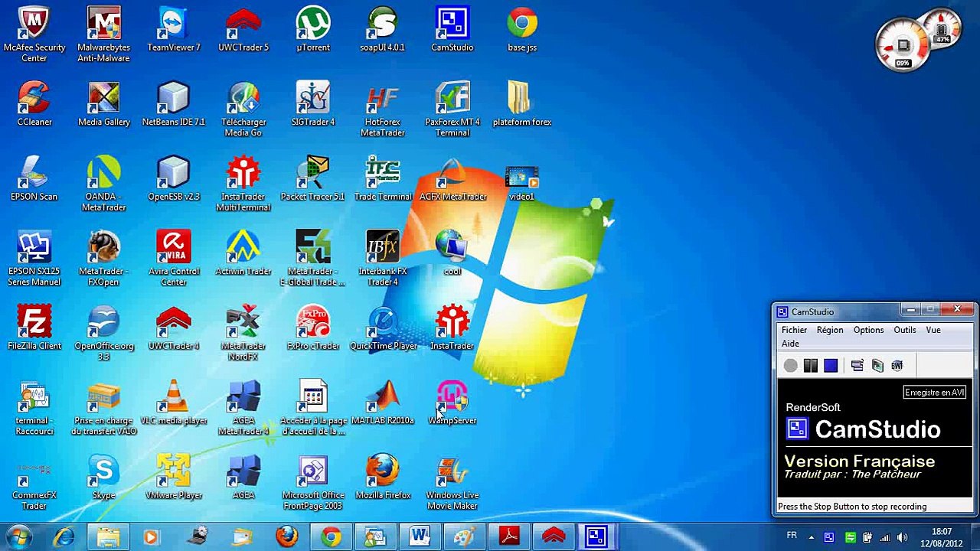Viewport: 980px width, 551px height.
Task: Select the soapUI 4.0.1 desktop shortcut
Action: point(383,31)
